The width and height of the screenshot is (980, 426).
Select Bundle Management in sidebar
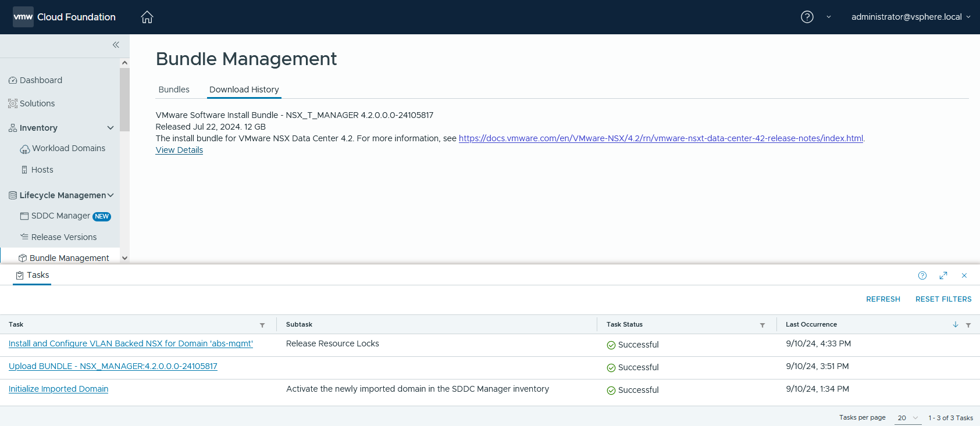(x=69, y=258)
